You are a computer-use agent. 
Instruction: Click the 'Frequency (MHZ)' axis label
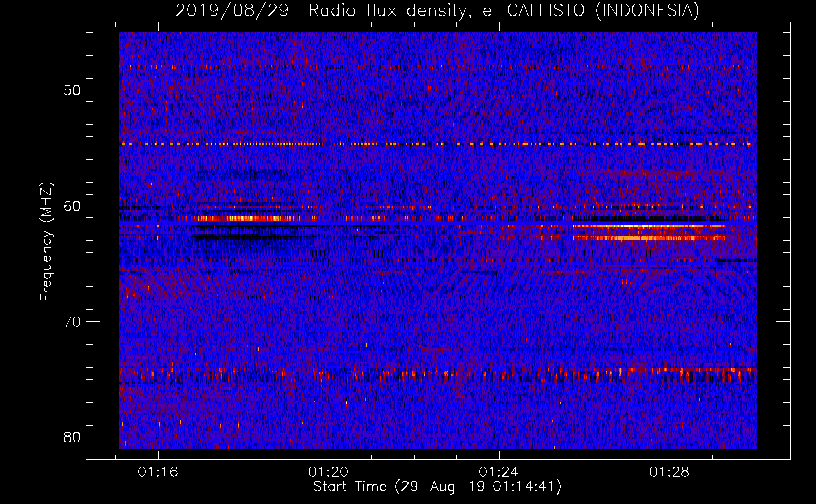[x=46, y=242]
